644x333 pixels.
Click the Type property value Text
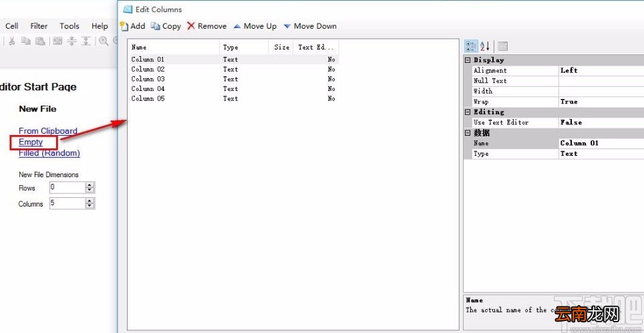tap(601, 154)
